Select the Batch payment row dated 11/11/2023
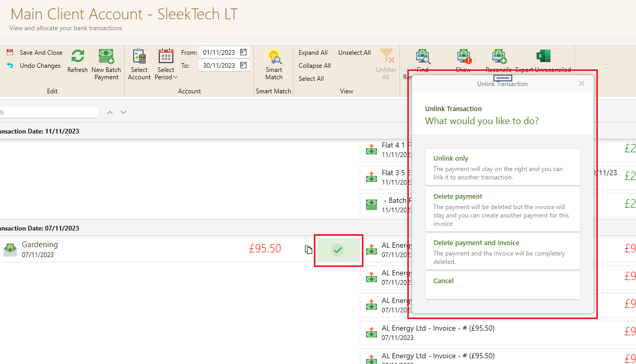 498,205
